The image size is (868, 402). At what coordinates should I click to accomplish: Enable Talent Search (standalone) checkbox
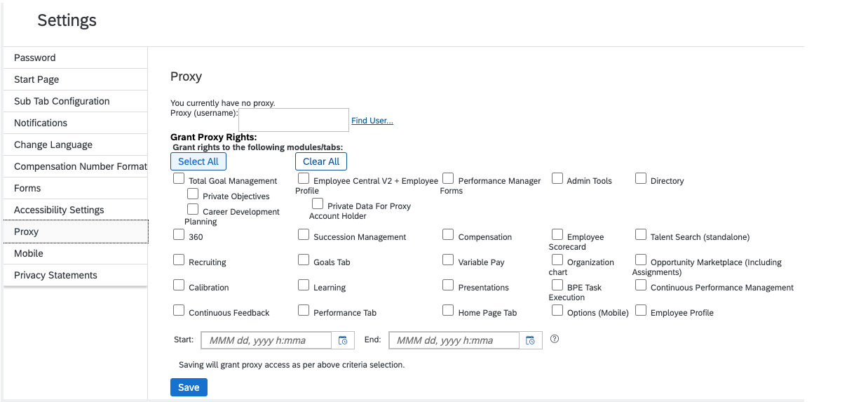pos(641,235)
